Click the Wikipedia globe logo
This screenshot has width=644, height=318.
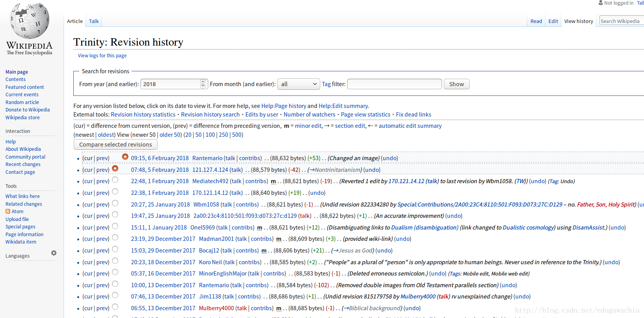pyautogui.click(x=30, y=20)
